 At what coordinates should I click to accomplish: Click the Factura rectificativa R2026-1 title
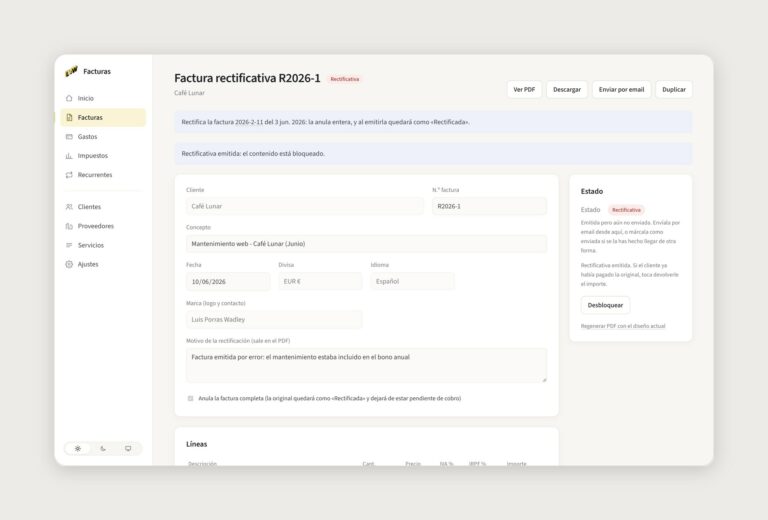pyautogui.click(x=247, y=78)
